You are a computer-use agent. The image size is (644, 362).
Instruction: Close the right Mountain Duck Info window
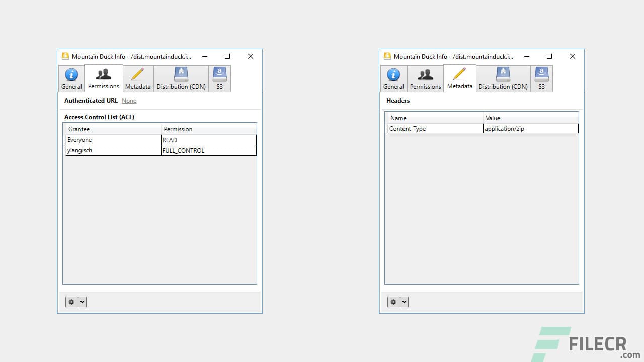(x=573, y=56)
